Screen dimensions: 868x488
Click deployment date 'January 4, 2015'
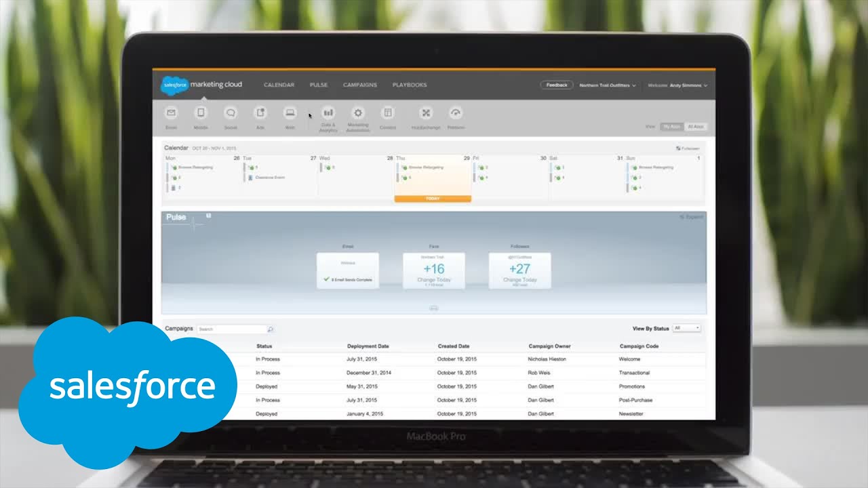click(365, 413)
